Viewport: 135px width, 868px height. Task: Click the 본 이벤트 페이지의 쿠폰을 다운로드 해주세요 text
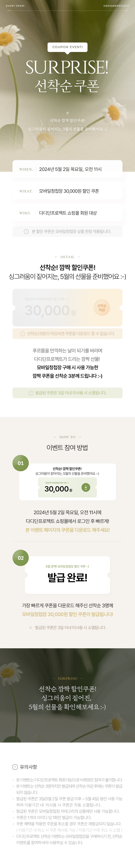(x=67, y=530)
